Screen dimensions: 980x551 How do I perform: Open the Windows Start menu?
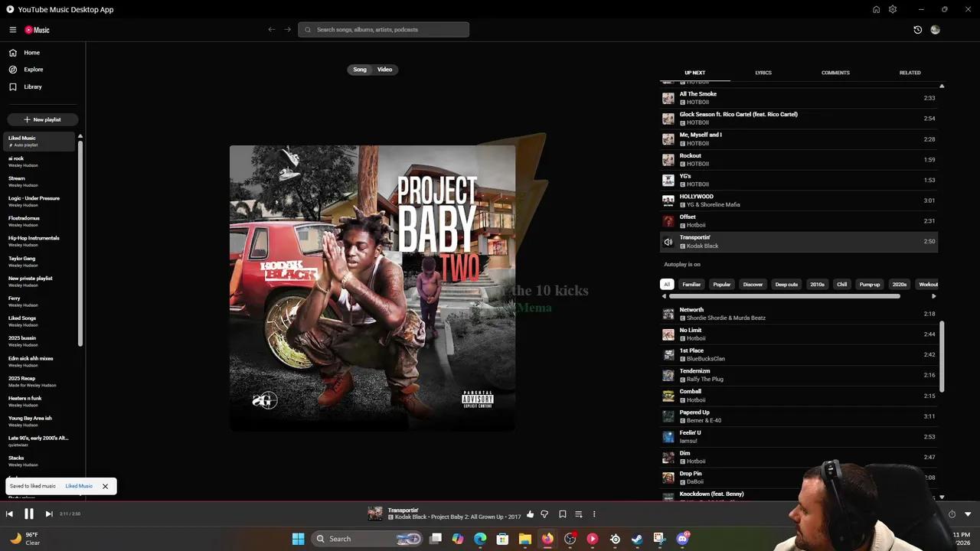[298, 539]
